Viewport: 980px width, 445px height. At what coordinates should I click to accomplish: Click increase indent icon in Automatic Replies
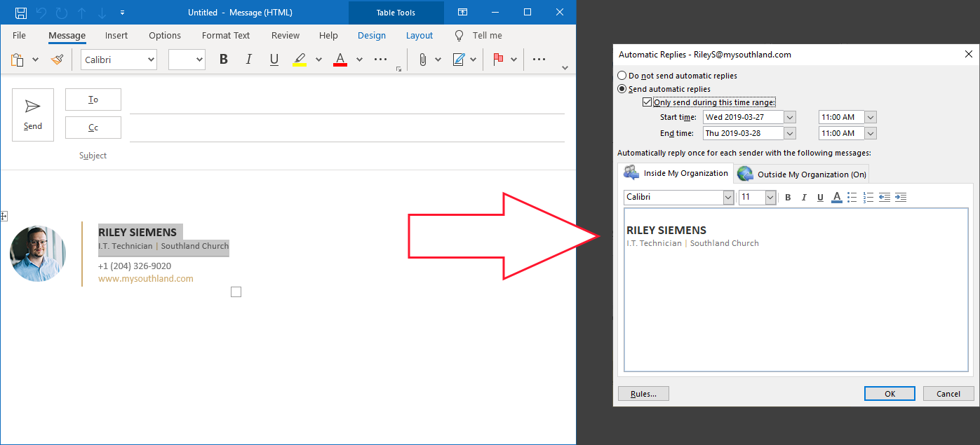901,198
